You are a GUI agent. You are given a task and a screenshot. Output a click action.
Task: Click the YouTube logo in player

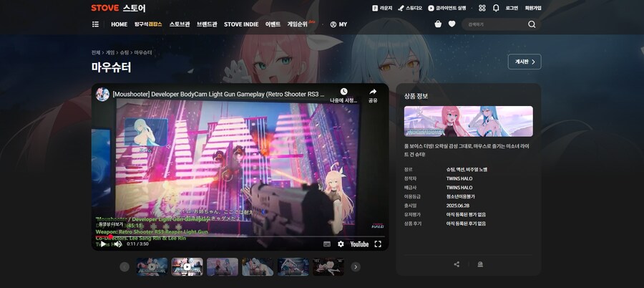point(359,244)
